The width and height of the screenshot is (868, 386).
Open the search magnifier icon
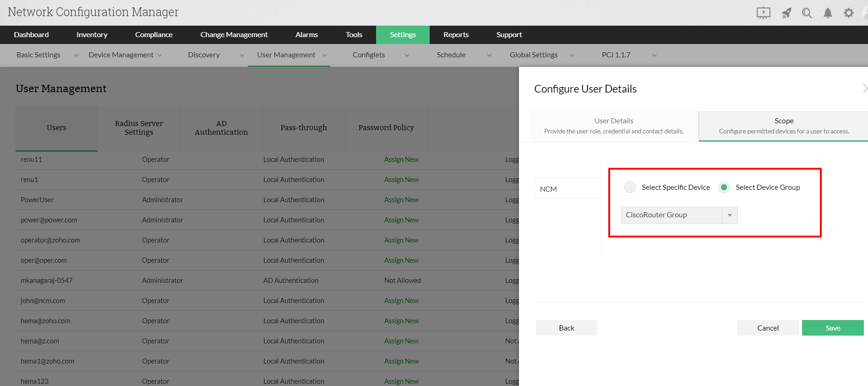pyautogui.click(x=807, y=13)
